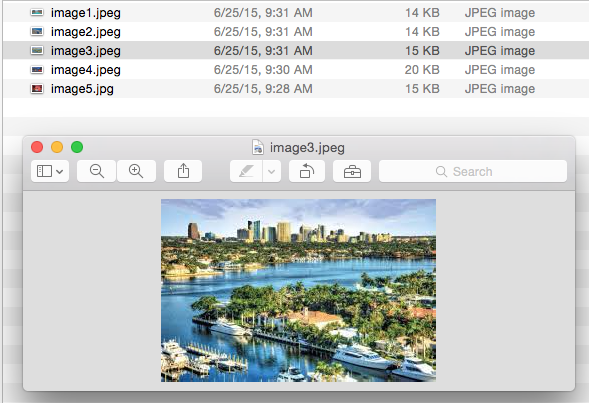The height and width of the screenshot is (403, 589).
Task: Select the highlight pen tool
Action: click(x=246, y=171)
